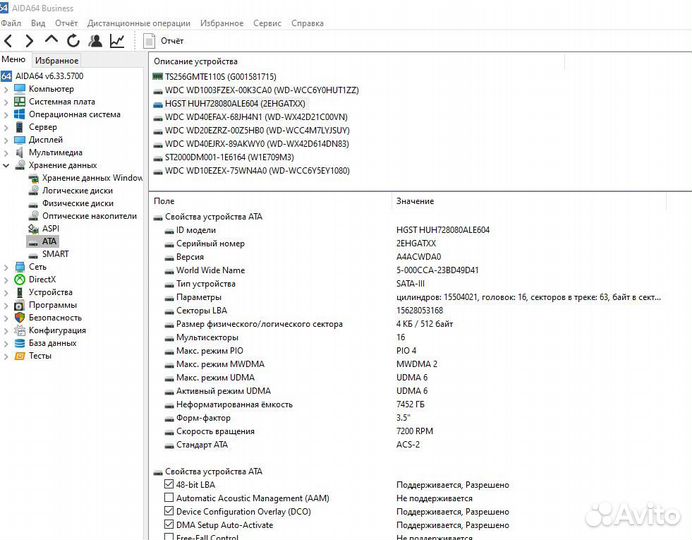Switch to the Меню sidebar tab
The image size is (692, 540).
[x=13, y=59]
